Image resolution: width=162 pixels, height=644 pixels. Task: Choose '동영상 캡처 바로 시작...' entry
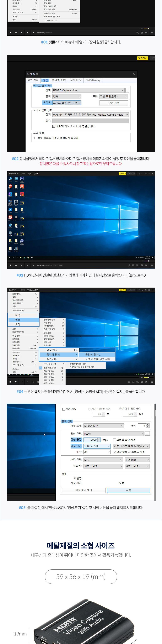pos(97,359)
